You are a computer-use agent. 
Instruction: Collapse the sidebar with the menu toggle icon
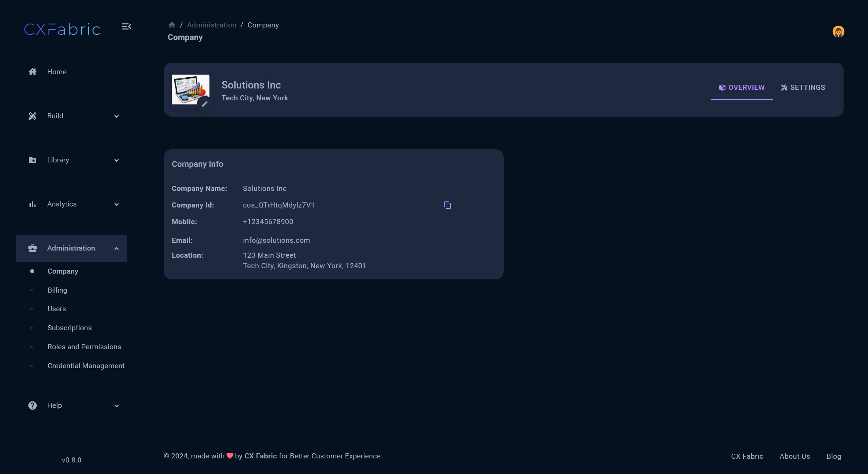click(126, 26)
